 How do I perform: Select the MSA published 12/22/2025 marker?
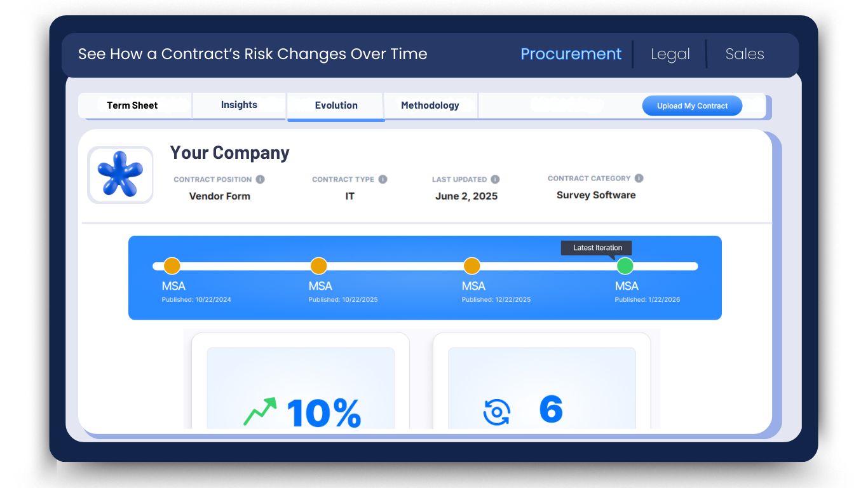pyautogui.click(x=471, y=266)
